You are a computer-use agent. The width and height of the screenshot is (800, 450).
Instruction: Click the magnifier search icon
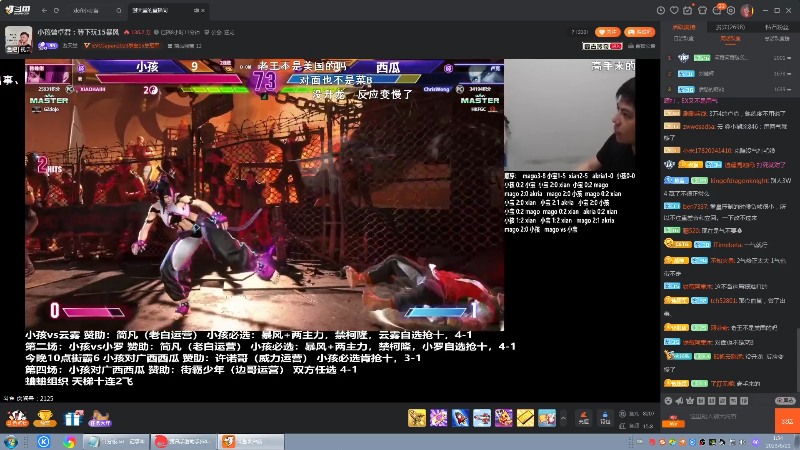[x=119, y=10]
